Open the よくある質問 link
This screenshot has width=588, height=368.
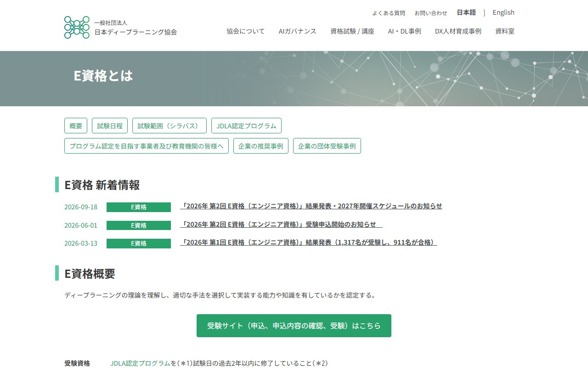[389, 13]
